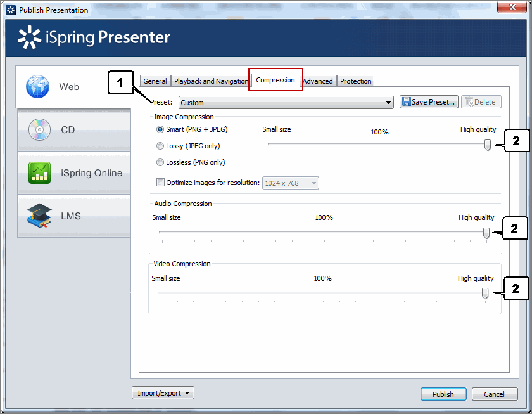Click the Delete preset button
The width and height of the screenshot is (532, 414).
click(x=481, y=102)
